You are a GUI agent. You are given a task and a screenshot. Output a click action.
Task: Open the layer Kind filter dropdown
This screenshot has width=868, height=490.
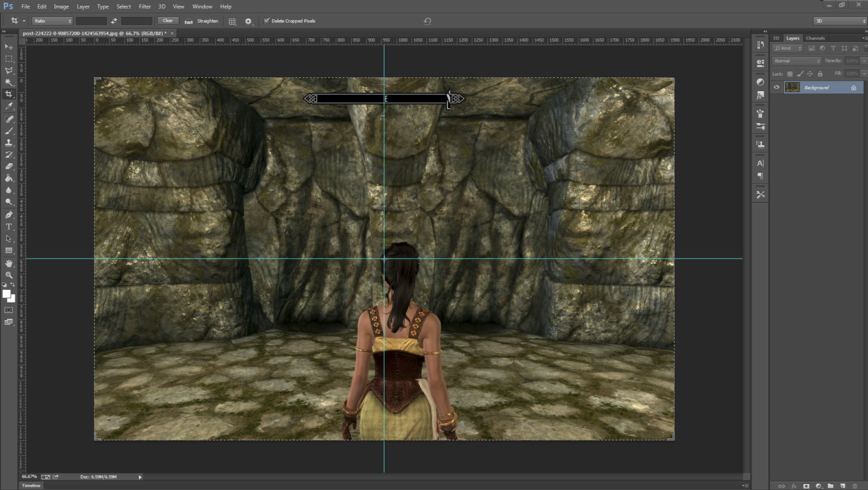tap(788, 48)
